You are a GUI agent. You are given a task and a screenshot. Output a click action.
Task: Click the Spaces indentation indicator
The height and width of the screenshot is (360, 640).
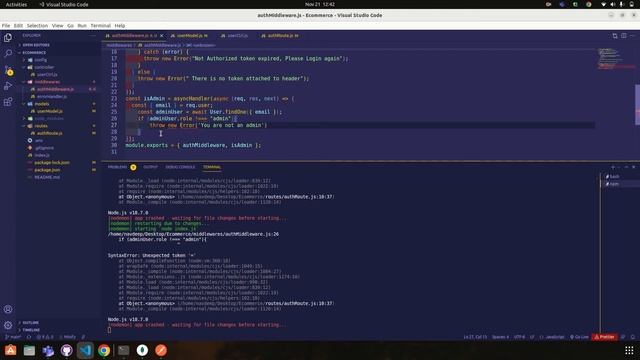[500, 337]
